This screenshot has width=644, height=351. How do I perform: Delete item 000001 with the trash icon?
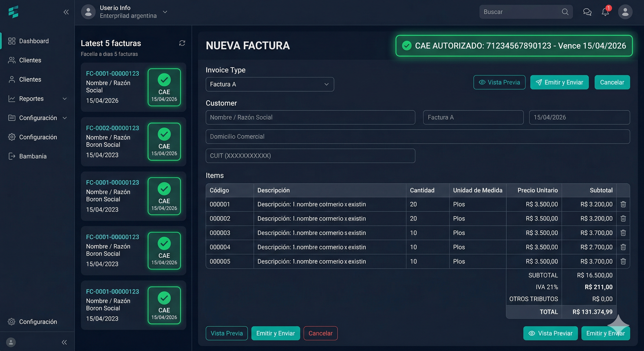click(x=623, y=204)
